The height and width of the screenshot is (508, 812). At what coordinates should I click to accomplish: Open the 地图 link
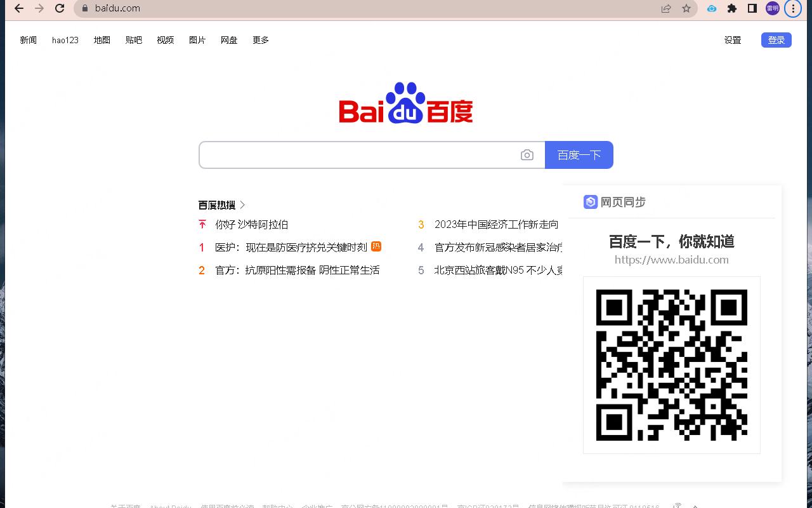point(102,40)
